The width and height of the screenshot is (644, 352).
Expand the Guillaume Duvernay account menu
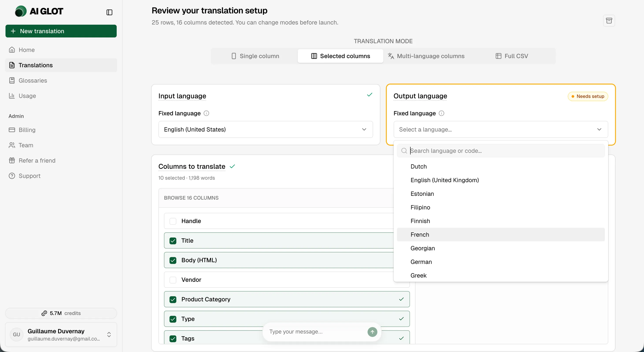click(x=61, y=335)
